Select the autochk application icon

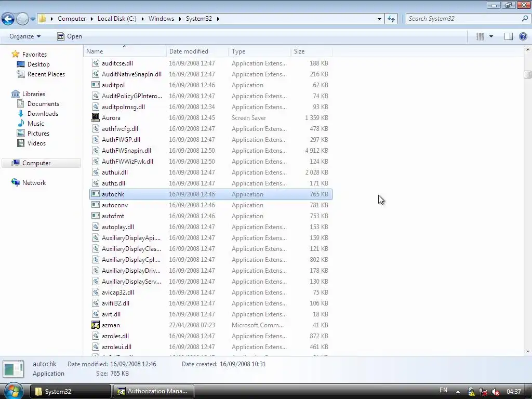click(x=96, y=194)
